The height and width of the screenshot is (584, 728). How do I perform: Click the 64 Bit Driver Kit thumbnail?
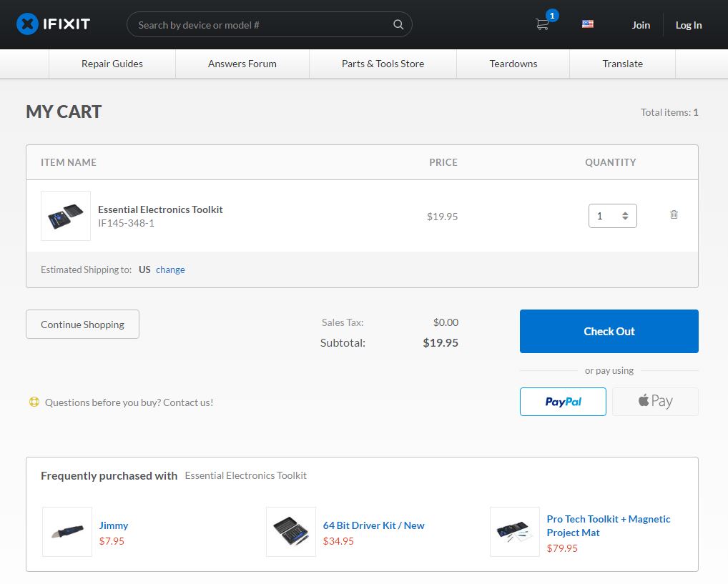pos(291,532)
